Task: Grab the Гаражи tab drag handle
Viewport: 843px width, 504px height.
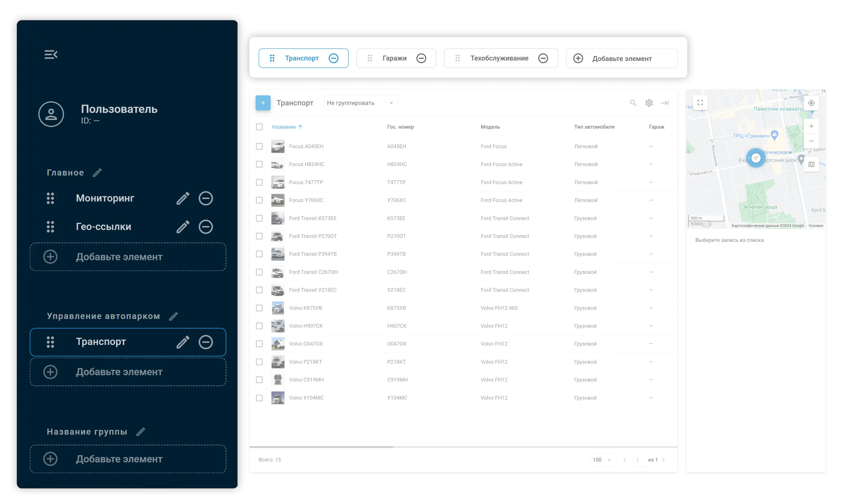Action: click(370, 58)
